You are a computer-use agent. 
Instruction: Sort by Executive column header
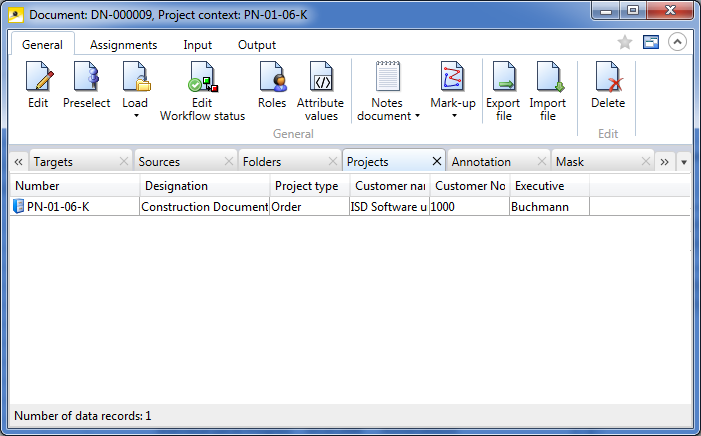[x=549, y=186]
